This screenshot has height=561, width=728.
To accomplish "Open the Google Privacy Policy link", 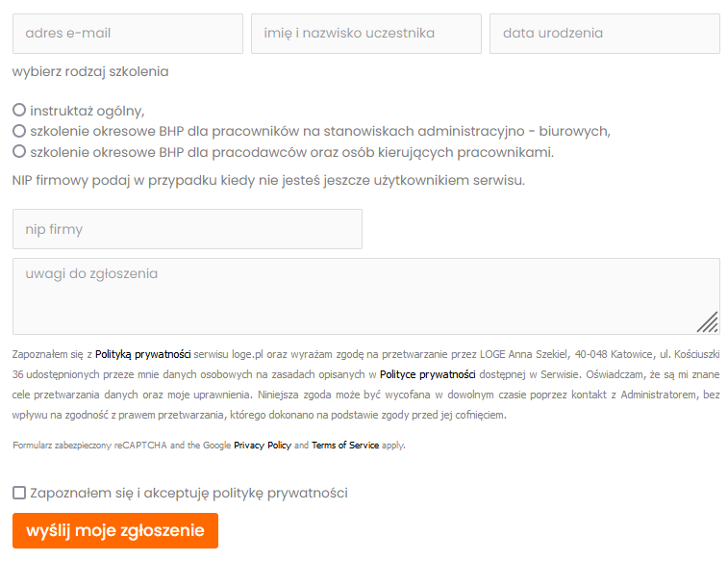I will [263, 446].
